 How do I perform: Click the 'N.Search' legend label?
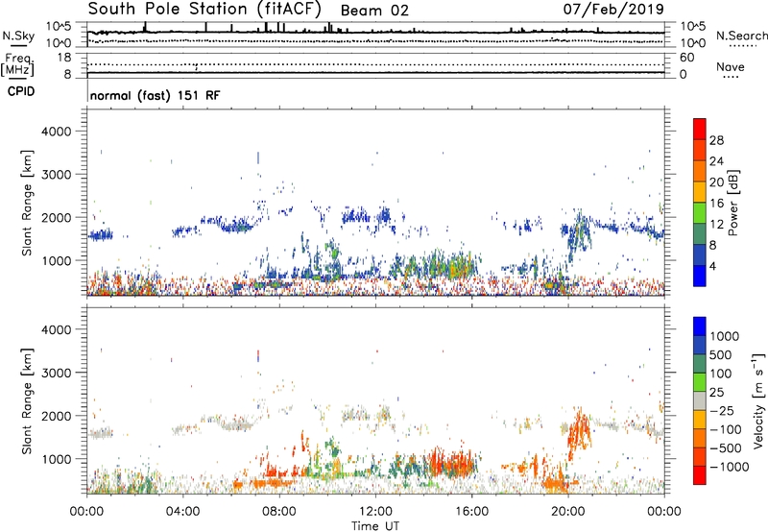coord(741,36)
